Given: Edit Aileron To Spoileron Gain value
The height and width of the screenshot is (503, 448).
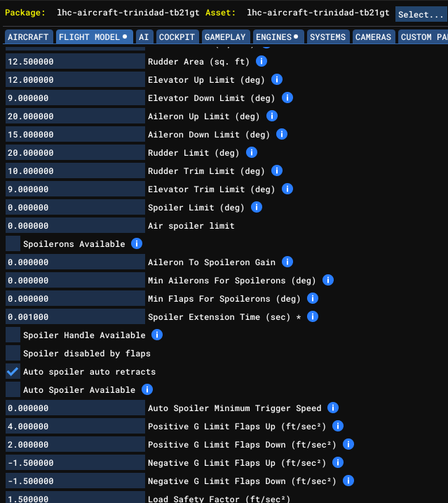Looking at the screenshot, I should pos(75,262).
